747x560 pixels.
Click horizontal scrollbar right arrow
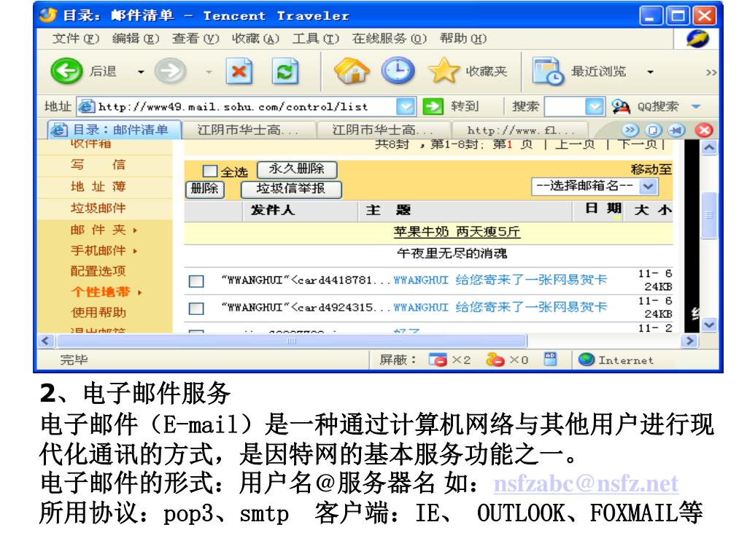(689, 341)
